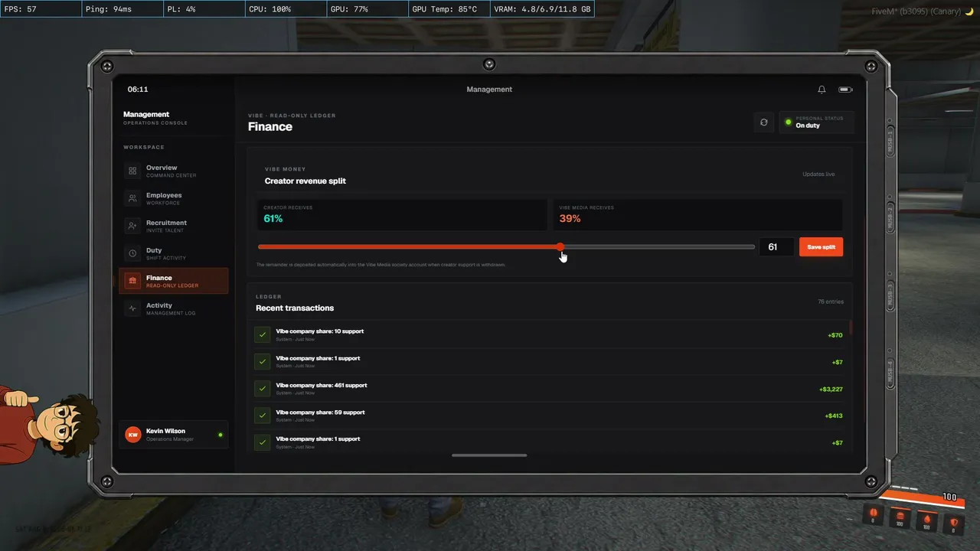Click the unfilled grey part of split slider
Image resolution: width=980 pixels, height=551 pixels.
pyautogui.click(x=659, y=246)
